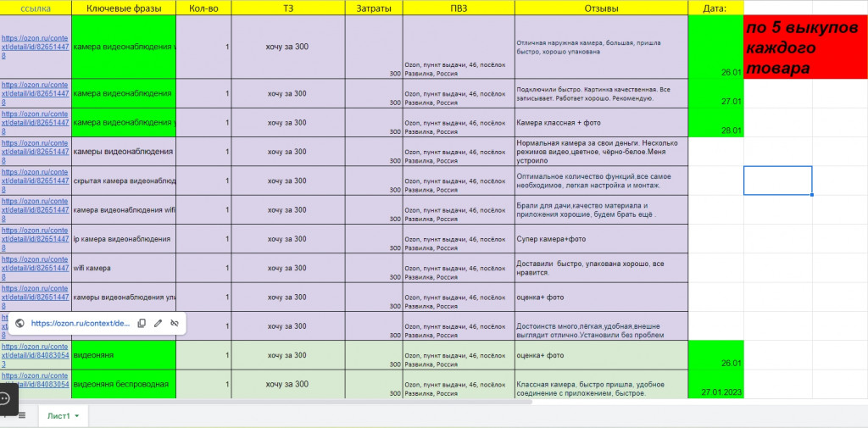
Task: Select the ссылка header cell
Action: tap(36, 8)
